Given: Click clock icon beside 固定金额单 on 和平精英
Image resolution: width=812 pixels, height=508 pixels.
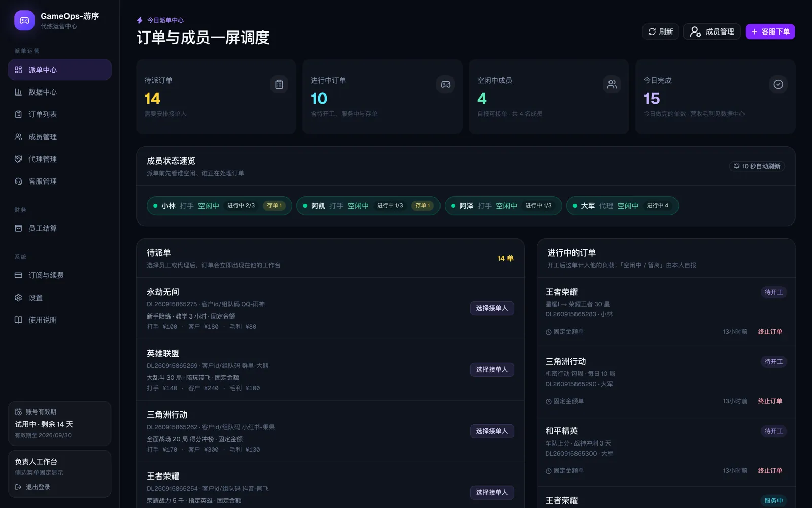Looking at the screenshot, I should pyautogui.click(x=549, y=471).
